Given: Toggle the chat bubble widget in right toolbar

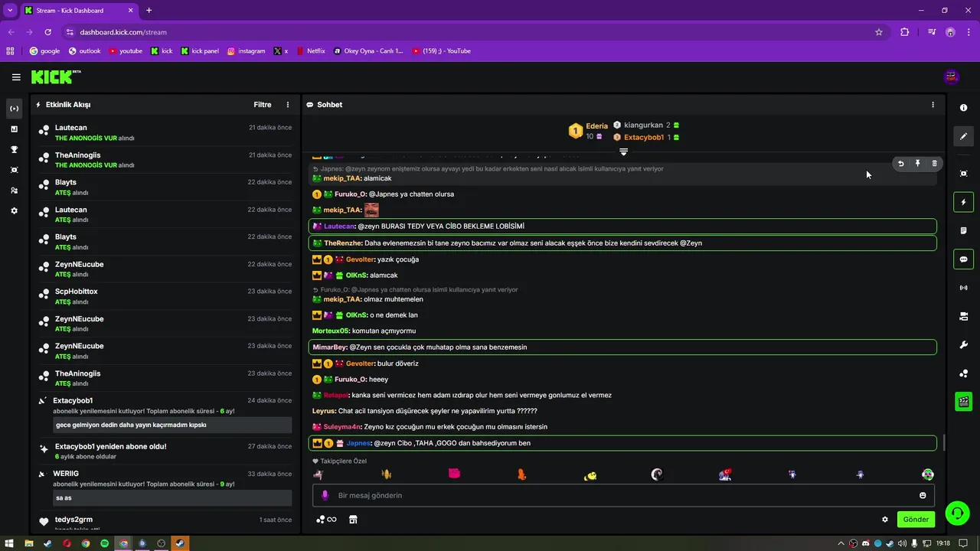Looking at the screenshot, I should point(963,259).
